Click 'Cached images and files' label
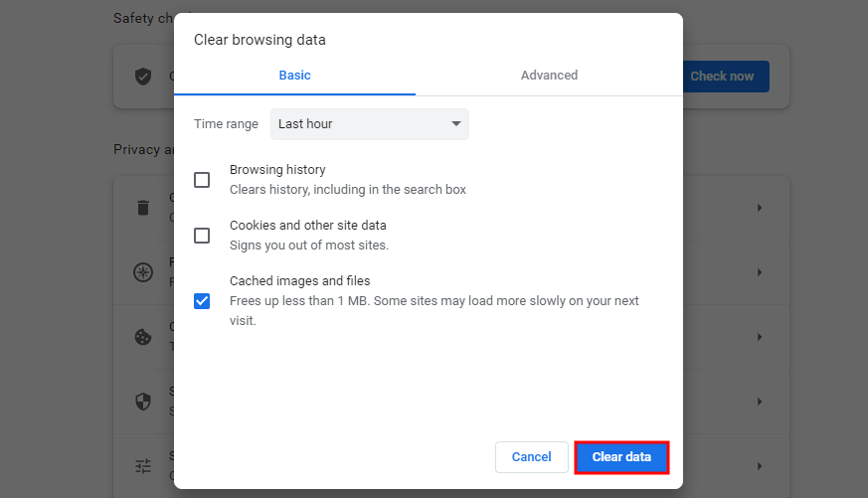This screenshot has width=868, height=498. (299, 281)
